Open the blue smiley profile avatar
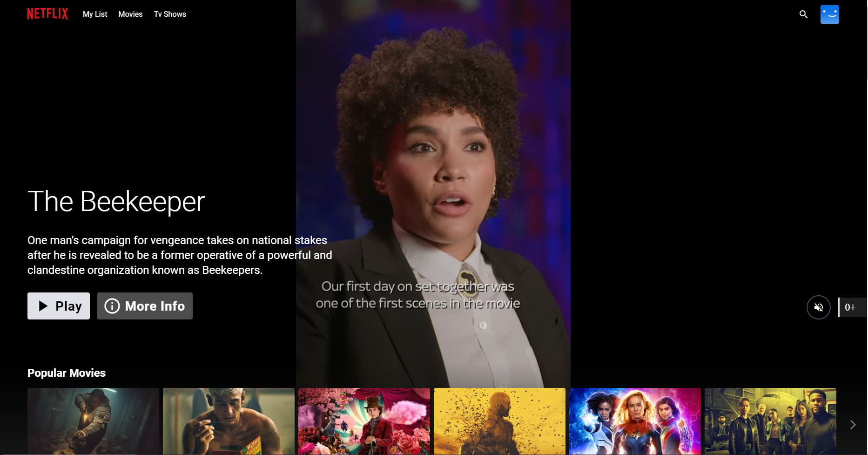This screenshot has width=868, height=455. [829, 14]
